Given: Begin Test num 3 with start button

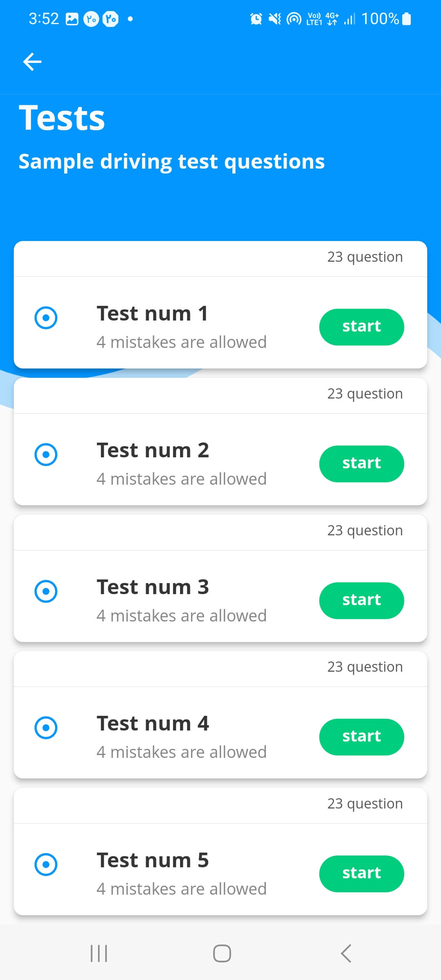Looking at the screenshot, I should (361, 600).
